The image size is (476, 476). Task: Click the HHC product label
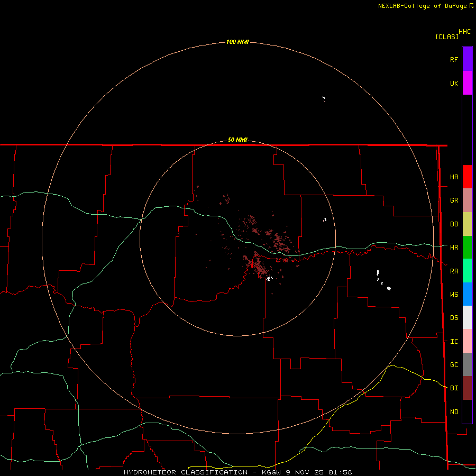464,32
